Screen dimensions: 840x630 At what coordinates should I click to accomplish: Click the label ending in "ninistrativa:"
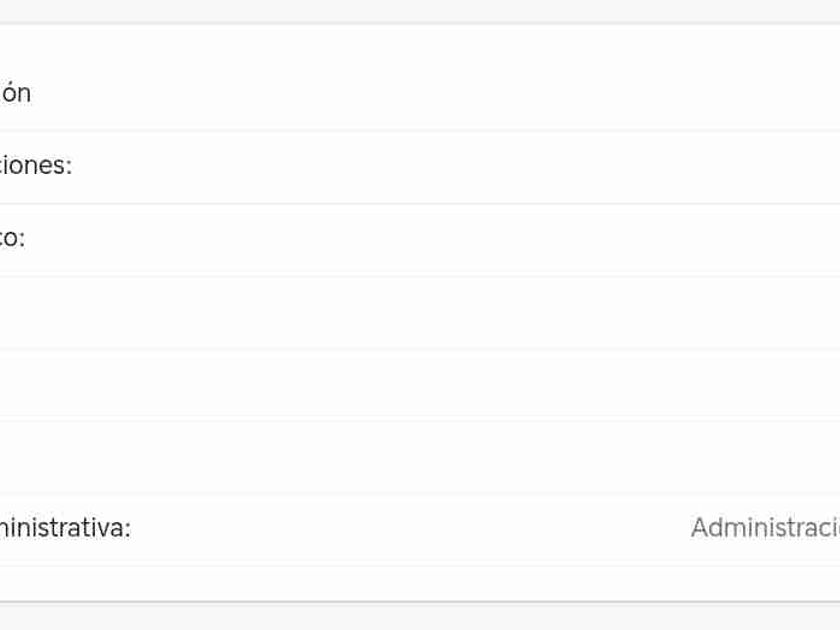[x=65, y=527]
